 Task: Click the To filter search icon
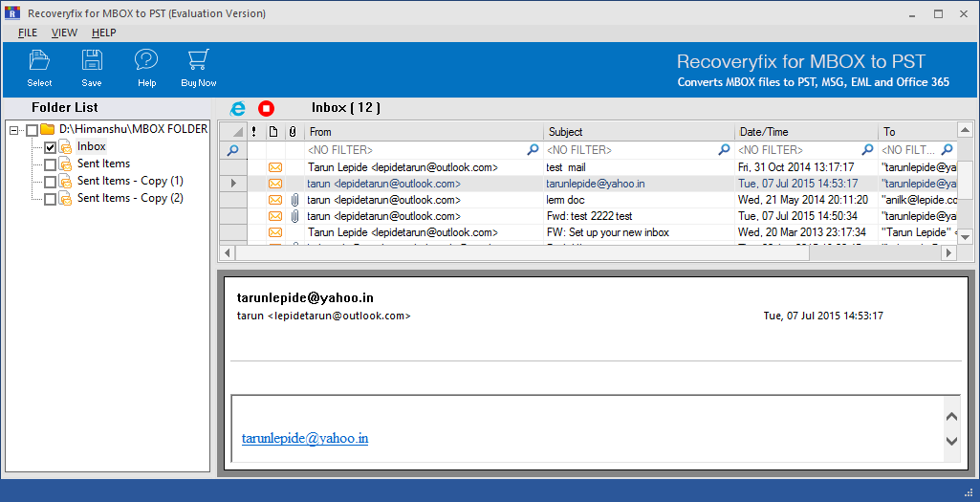tap(947, 149)
